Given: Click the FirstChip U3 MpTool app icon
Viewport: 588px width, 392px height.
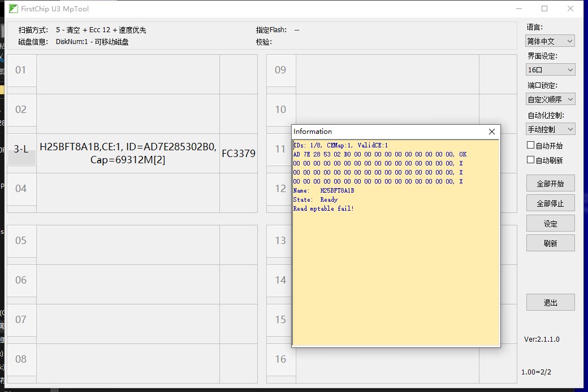Looking at the screenshot, I should click(x=13, y=8).
